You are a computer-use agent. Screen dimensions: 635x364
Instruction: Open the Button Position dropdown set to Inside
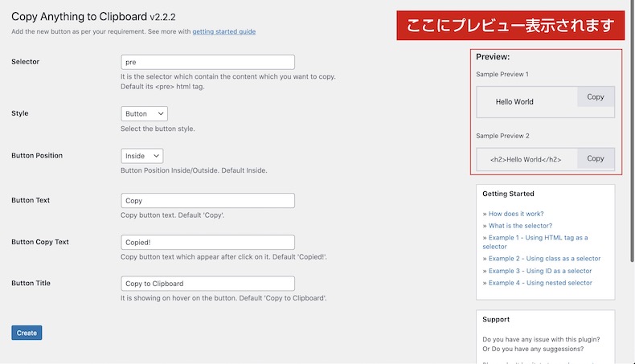142,156
